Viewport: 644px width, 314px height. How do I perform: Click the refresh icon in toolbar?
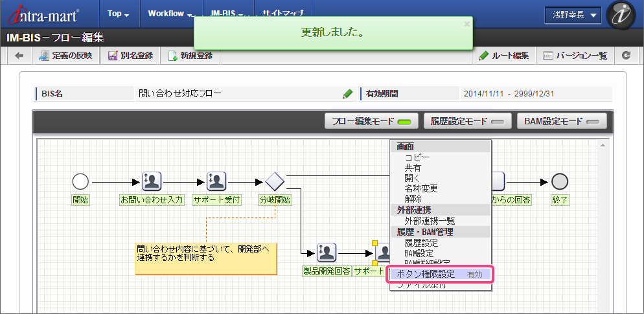point(626,56)
